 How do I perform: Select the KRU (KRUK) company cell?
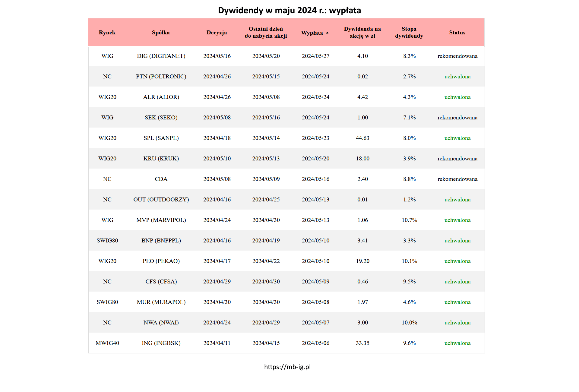pos(161,159)
